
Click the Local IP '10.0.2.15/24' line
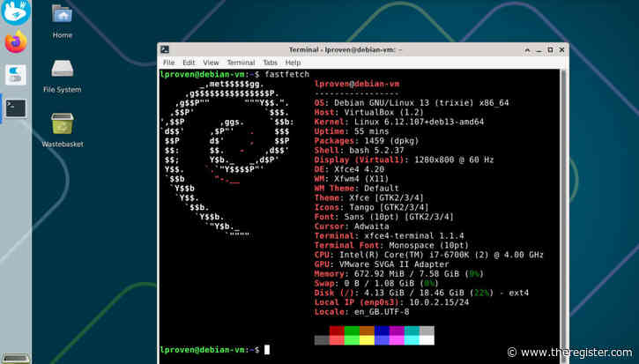391,302
